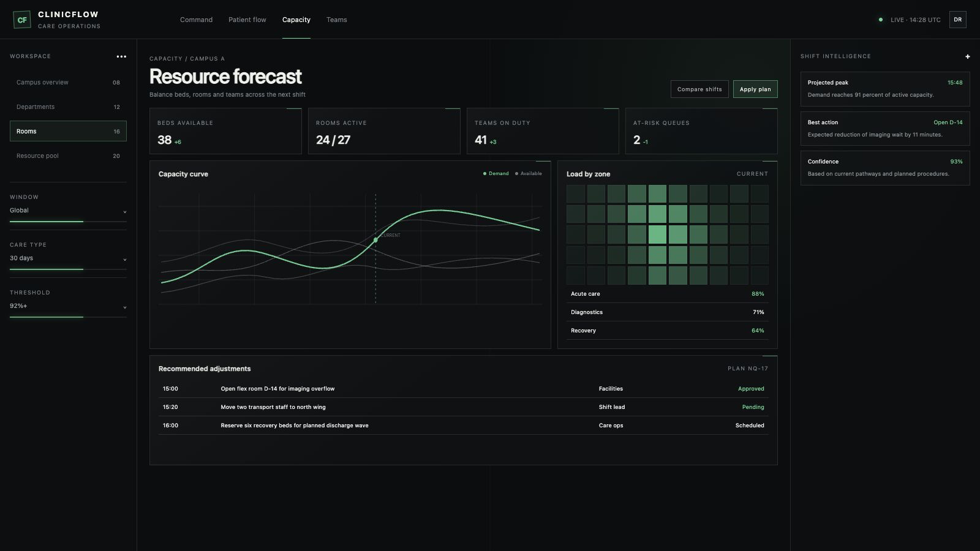
Task: Click the 88% Acute care value
Action: coord(758,294)
